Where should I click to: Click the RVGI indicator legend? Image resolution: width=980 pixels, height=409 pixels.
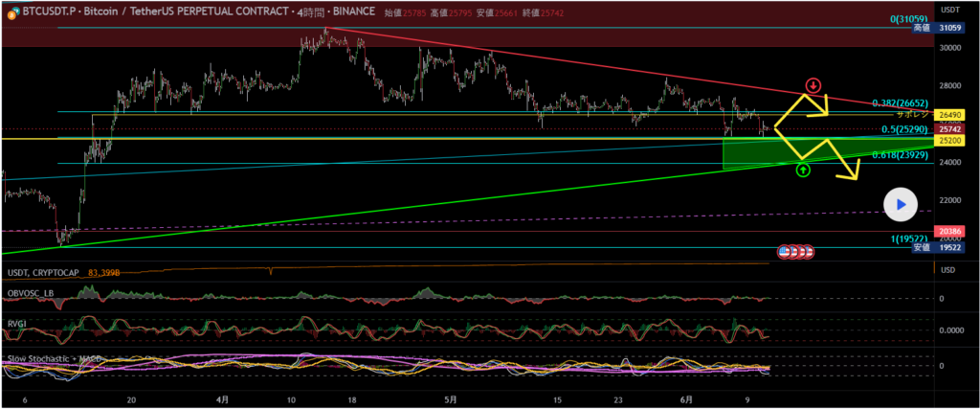[x=16, y=325]
